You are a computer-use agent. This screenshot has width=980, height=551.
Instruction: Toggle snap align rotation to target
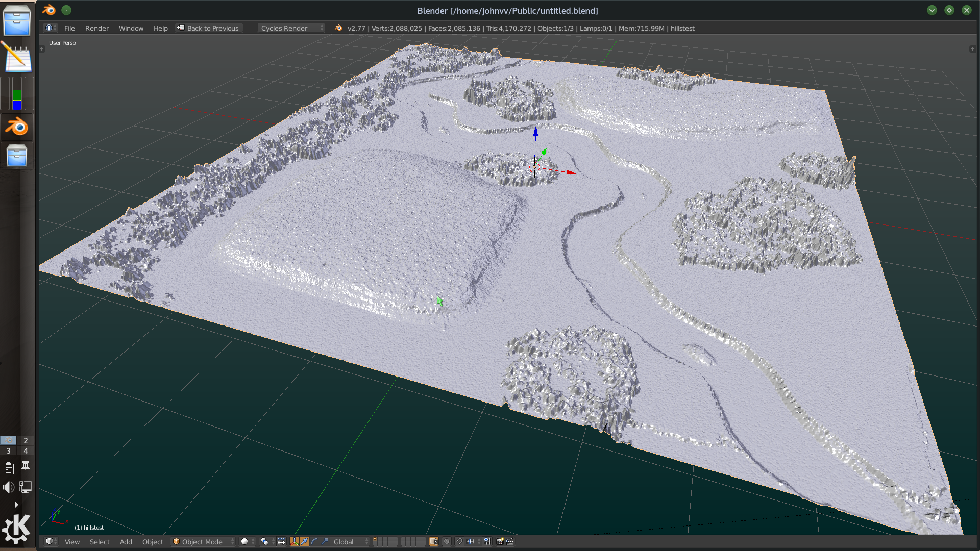[x=487, y=541]
